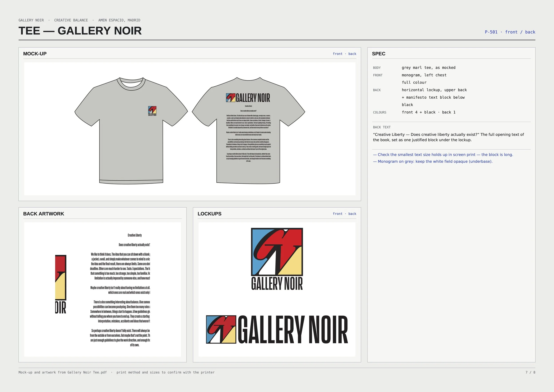The image size is (554, 392).
Task: Click the front tee mock-up illustration
Action: (x=131, y=131)
